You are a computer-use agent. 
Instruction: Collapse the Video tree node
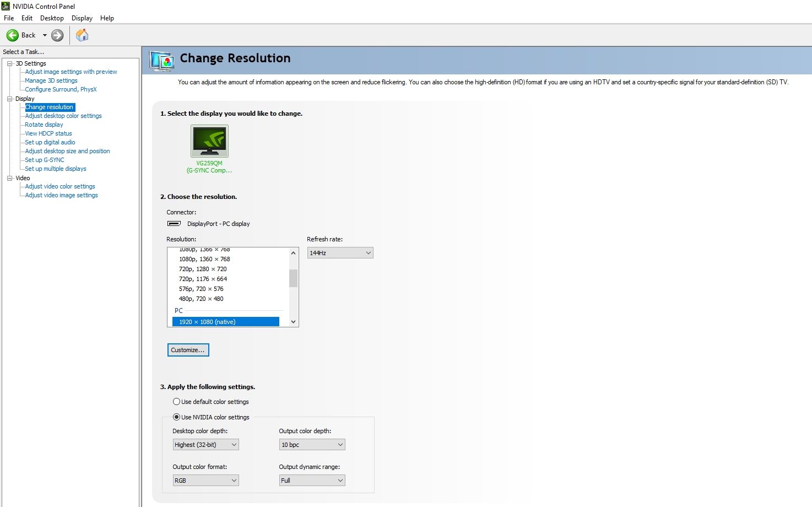[9, 178]
